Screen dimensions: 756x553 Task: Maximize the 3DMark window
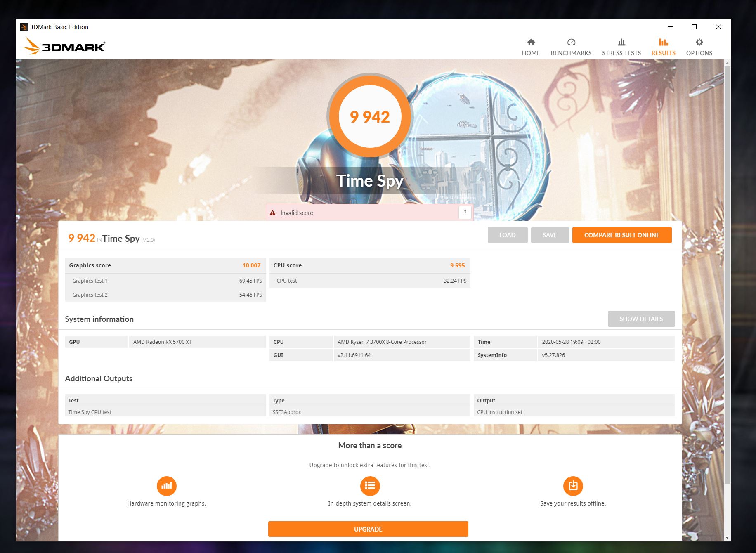pos(694,27)
